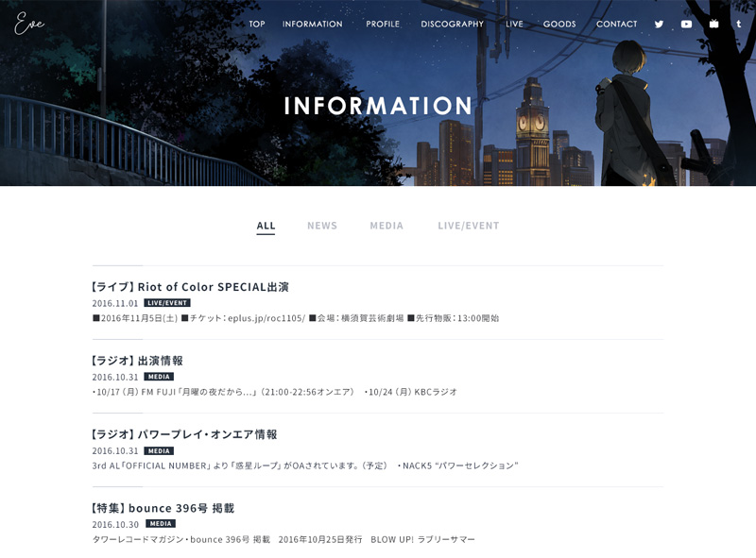Open the 【ラジオ】出演情報 article
Viewport: 756px width, 558px height.
pyautogui.click(x=137, y=361)
